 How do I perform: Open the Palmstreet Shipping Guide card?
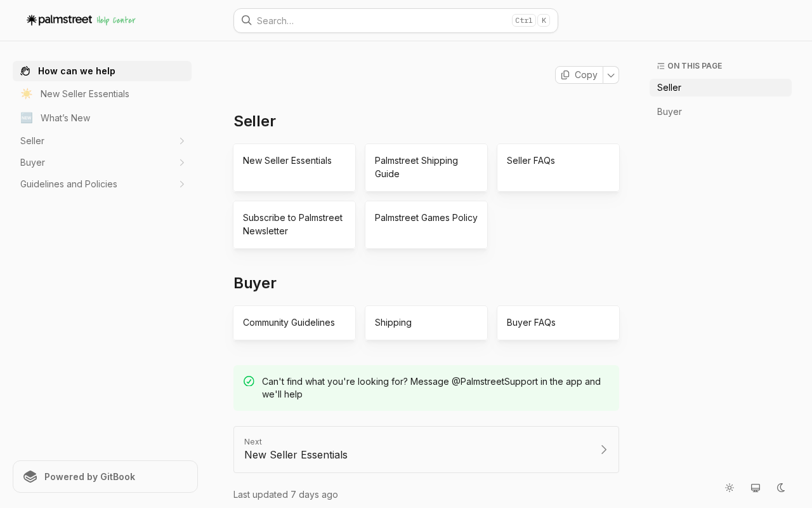pyautogui.click(x=426, y=168)
